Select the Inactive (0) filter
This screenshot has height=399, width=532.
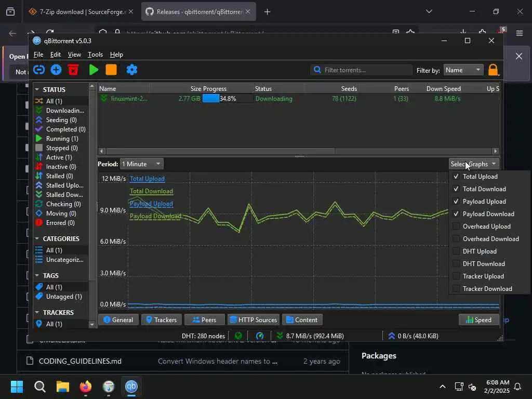pos(60,167)
